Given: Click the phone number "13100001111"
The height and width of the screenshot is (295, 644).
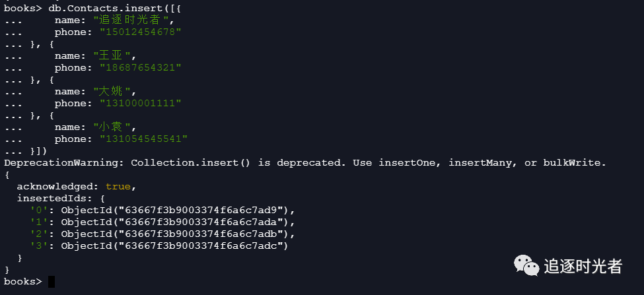Looking at the screenshot, I should tap(140, 103).
